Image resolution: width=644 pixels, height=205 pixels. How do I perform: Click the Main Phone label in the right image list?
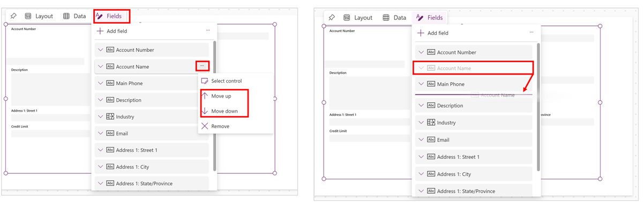point(451,84)
